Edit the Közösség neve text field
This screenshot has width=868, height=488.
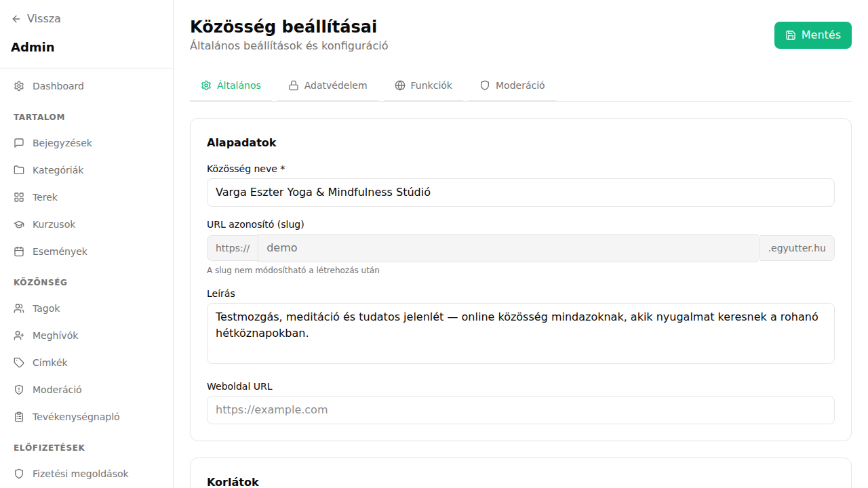pyautogui.click(x=520, y=192)
